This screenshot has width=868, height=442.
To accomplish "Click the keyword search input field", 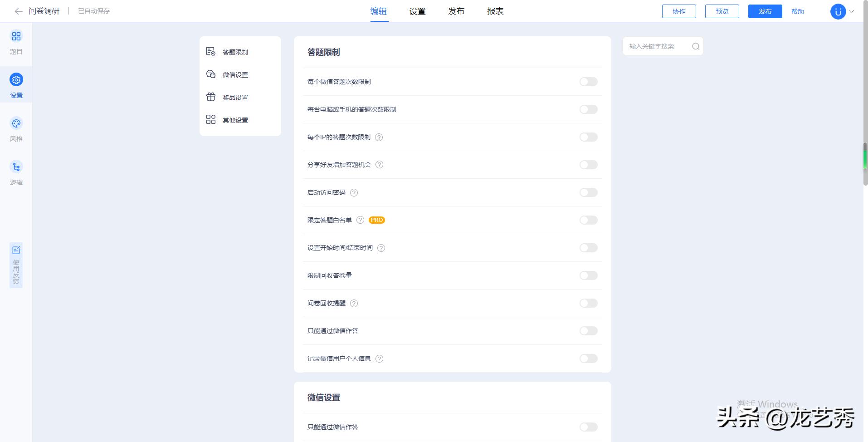I will pos(658,46).
